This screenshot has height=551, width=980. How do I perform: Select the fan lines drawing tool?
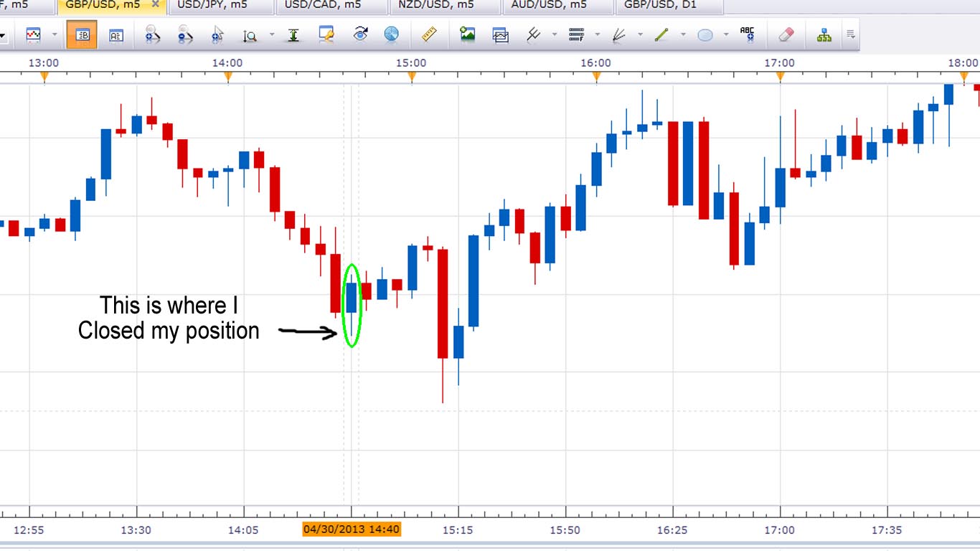(x=619, y=34)
